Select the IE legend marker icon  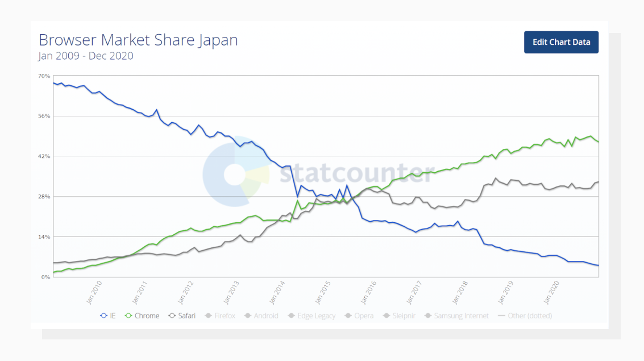tap(103, 316)
